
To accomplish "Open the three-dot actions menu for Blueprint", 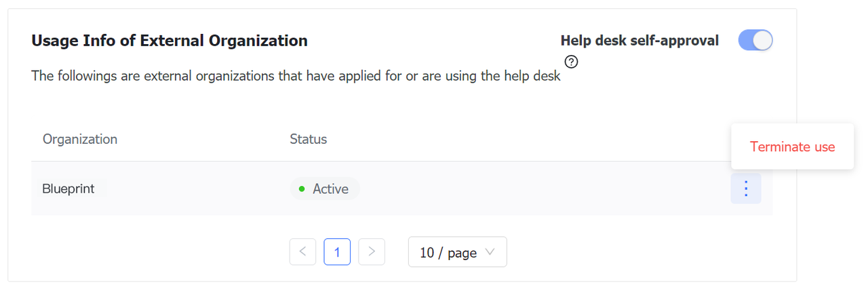I will [x=746, y=189].
